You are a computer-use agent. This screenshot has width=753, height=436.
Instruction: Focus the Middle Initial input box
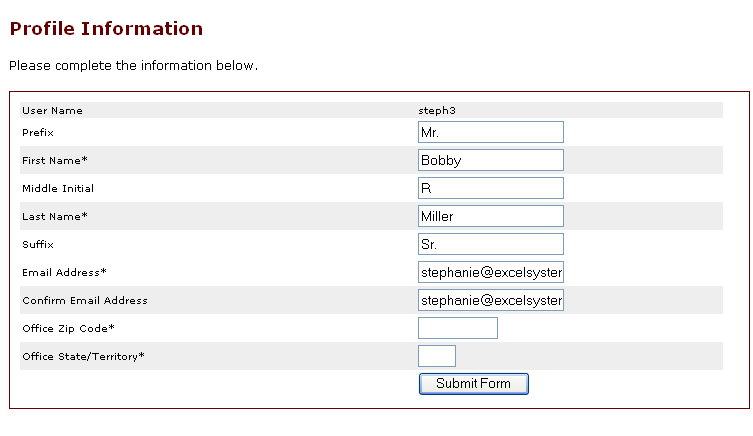coord(491,188)
